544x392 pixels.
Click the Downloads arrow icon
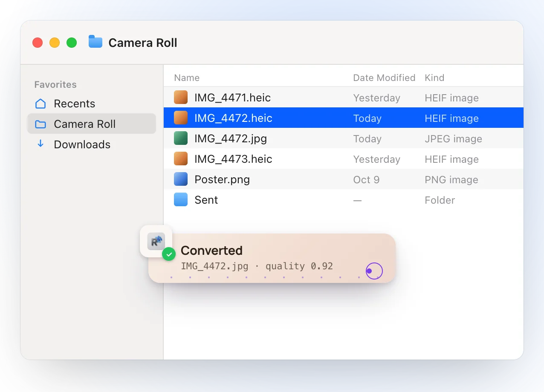click(41, 144)
